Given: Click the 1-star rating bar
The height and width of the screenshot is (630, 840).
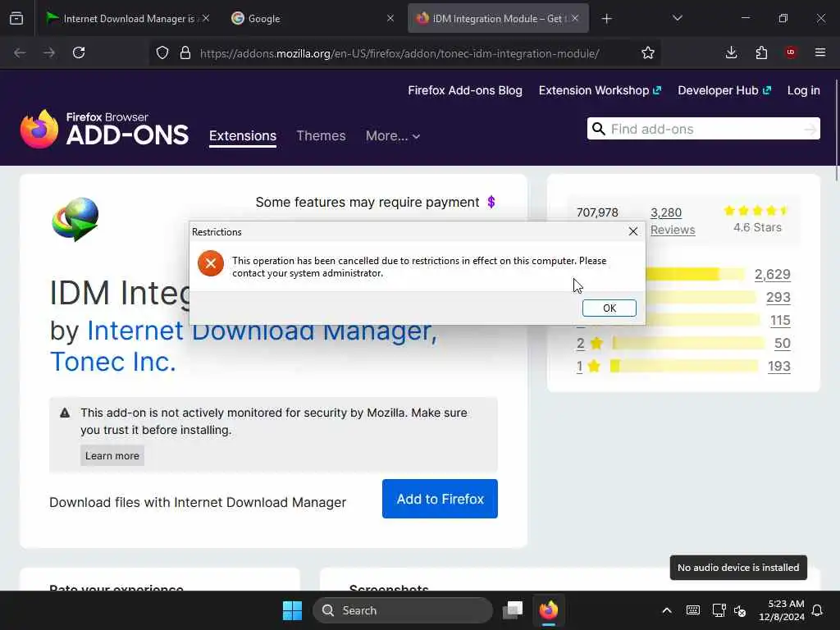Looking at the screenshot, I should (684, 367).
